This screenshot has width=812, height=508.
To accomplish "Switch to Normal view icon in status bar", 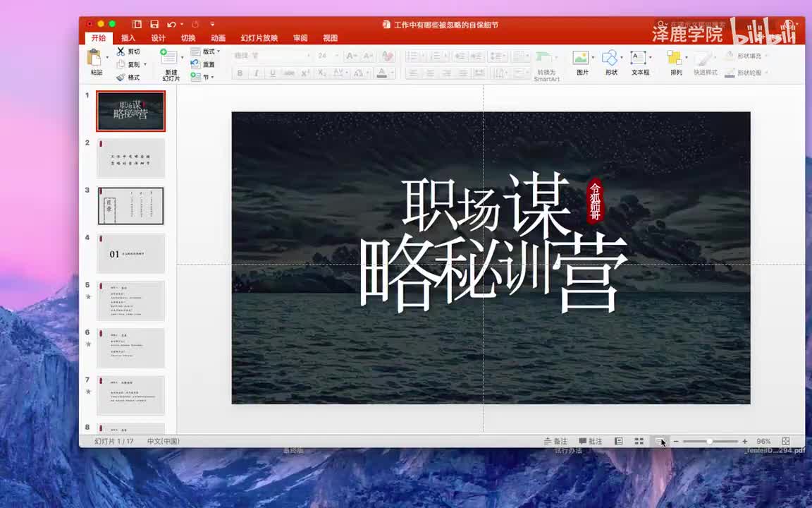I will click(618, 441).
